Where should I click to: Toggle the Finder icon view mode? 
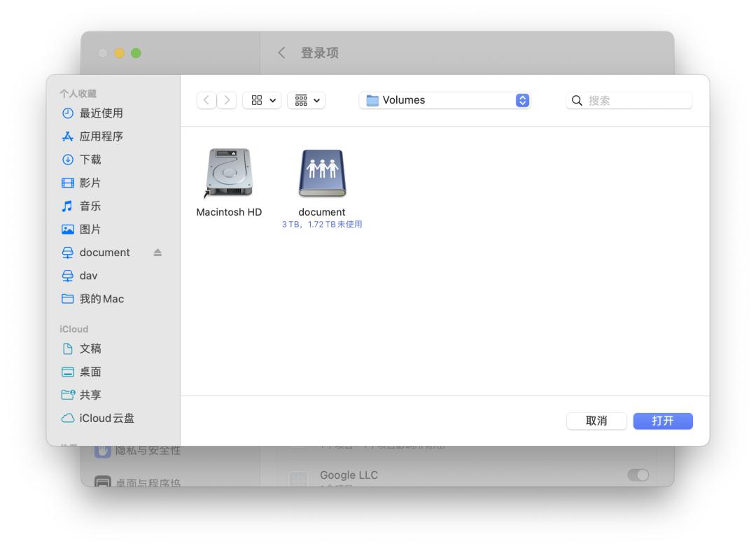tap(257, 100)
